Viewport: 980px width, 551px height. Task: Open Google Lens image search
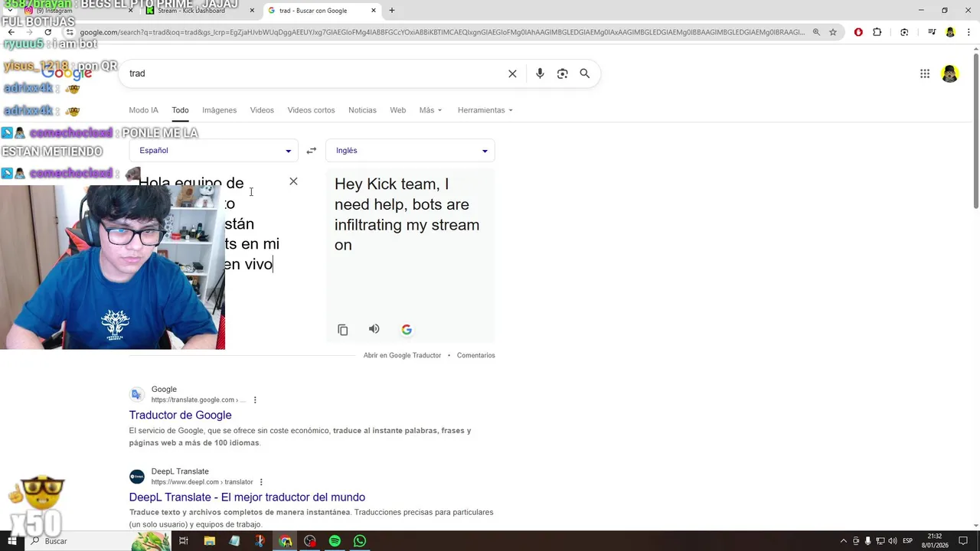point(563,73)
